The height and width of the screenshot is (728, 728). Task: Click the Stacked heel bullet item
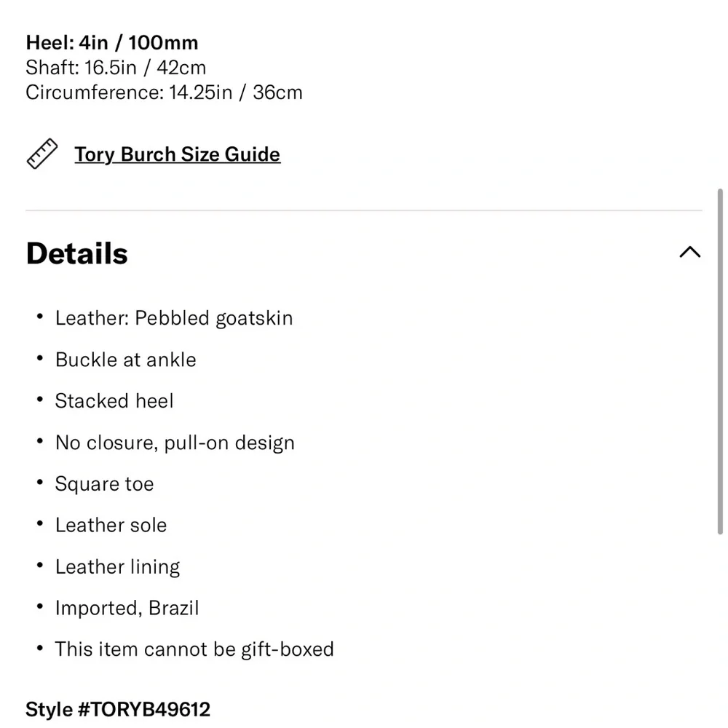pyautogui.click(x=114, y=401)
